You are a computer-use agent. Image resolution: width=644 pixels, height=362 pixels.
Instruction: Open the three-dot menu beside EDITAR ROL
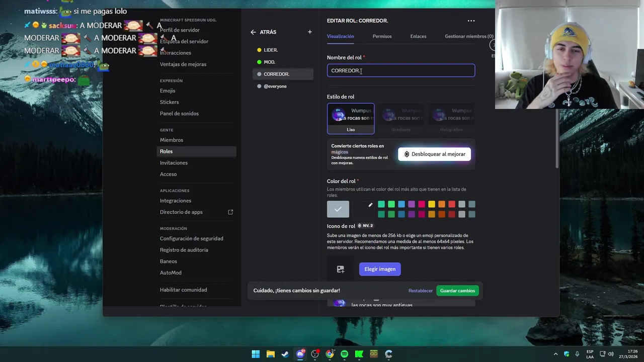(471, 21)
